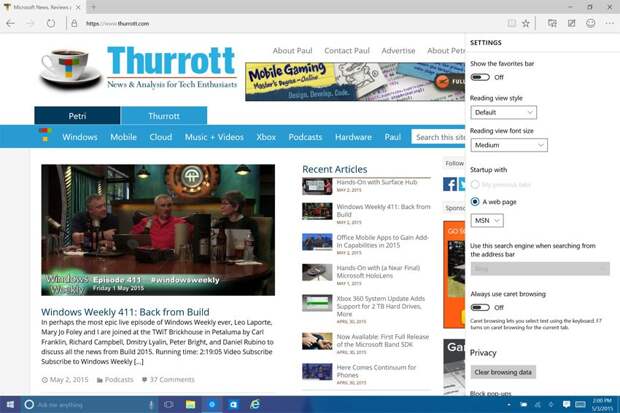
Task: Open Hands-On with Surface Hub article
Action: 376,182
